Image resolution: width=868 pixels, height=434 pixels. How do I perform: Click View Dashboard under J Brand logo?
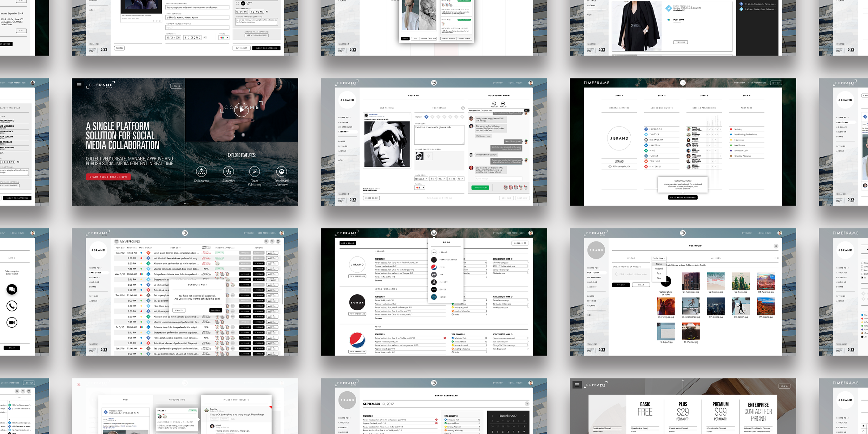point(357,276)
